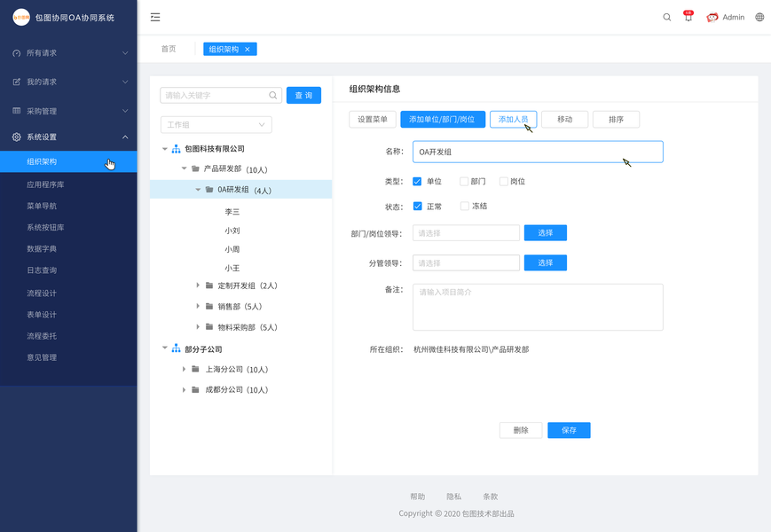
Task: Click the 排序 button
Action: 616,120
